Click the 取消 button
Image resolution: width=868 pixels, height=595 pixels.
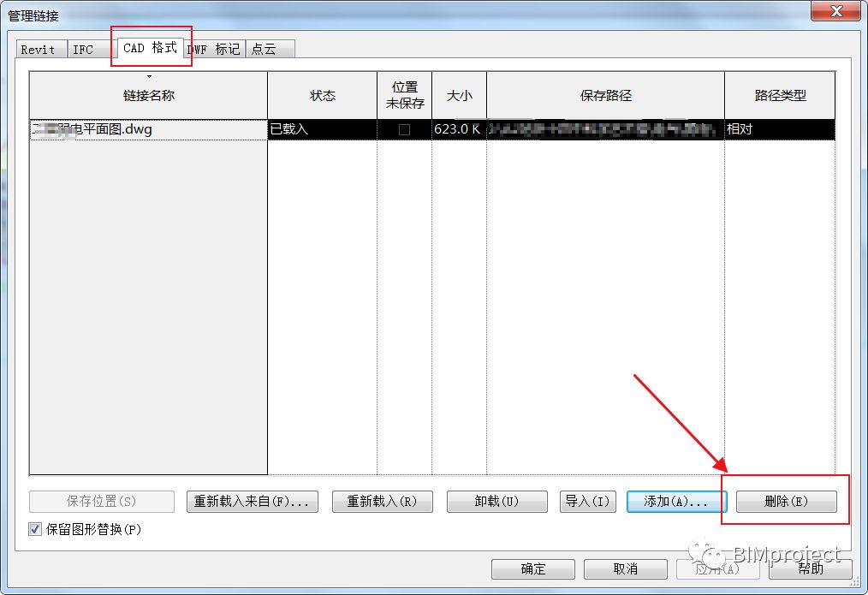(626, 569)
